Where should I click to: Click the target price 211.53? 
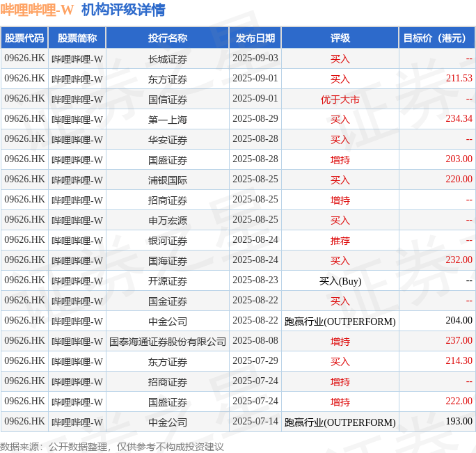pos(459,78)
